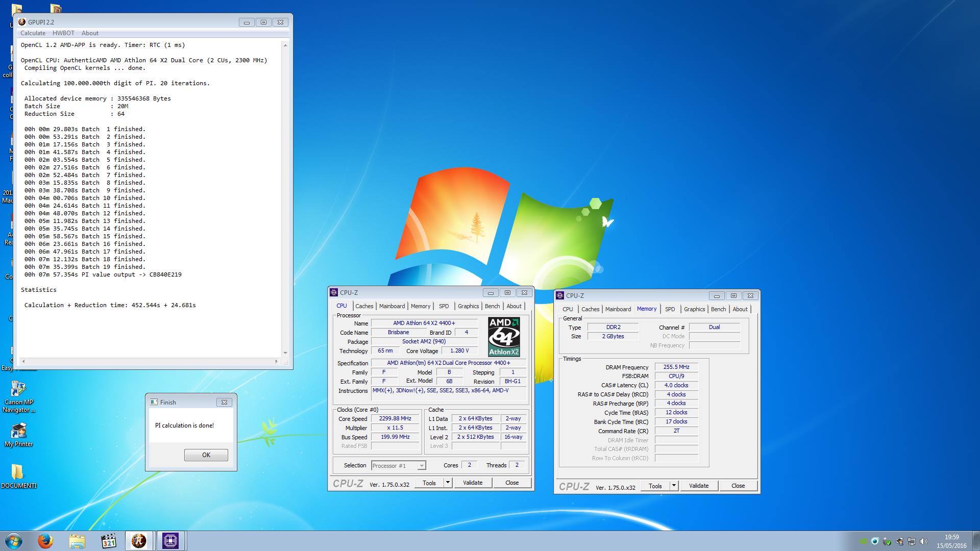Switch to Mainboard tab in right CPU-Z

coord(618,309)
